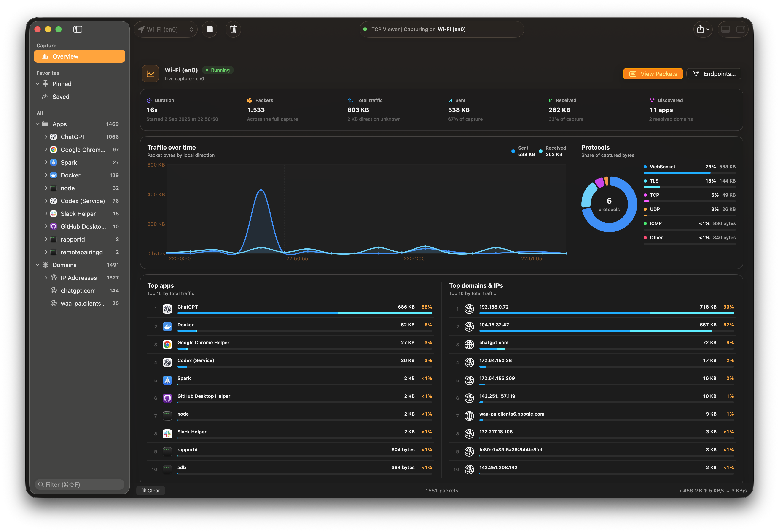Click the Sent legend dot in the chart
The height and width of the screenshot is (532, 779).
(x=513, y=151)
